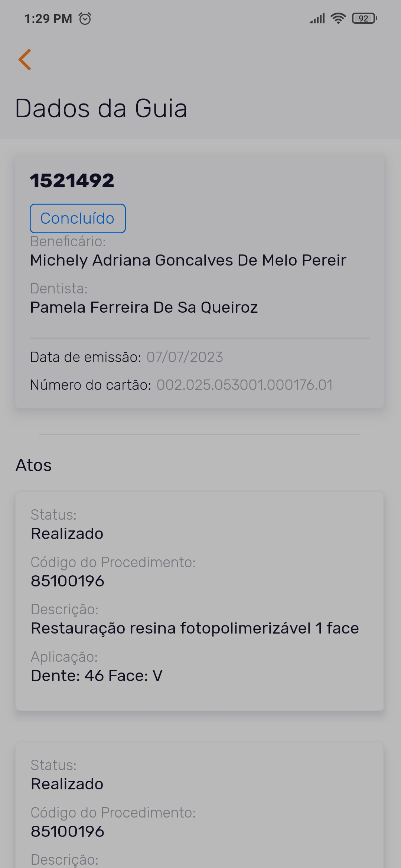
Task: Select beneficiary name Michely Adriana Goncalves
Action: tap(188, 260)
